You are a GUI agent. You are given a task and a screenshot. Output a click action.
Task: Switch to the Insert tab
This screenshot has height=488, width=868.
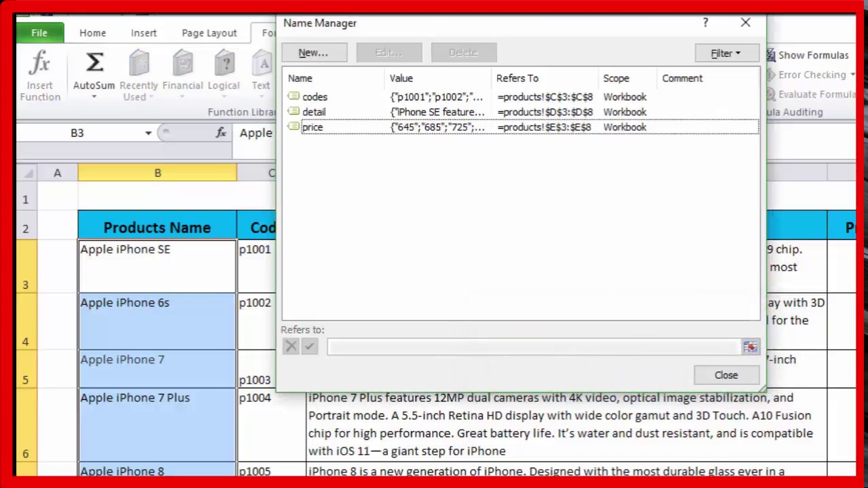click(x=144, y=33)
